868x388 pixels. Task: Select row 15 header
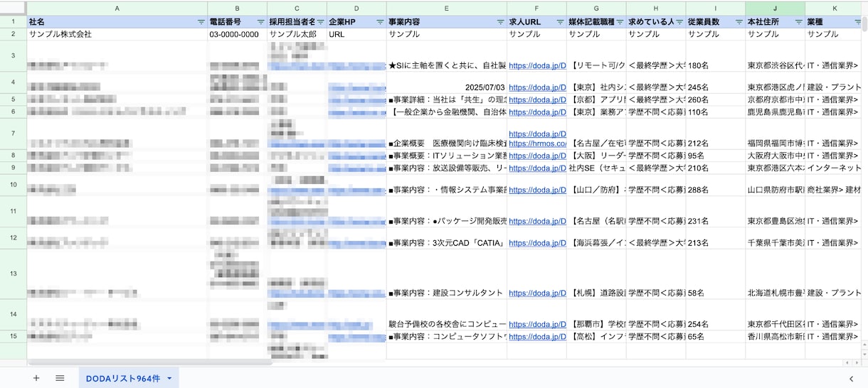click(14, 337)
